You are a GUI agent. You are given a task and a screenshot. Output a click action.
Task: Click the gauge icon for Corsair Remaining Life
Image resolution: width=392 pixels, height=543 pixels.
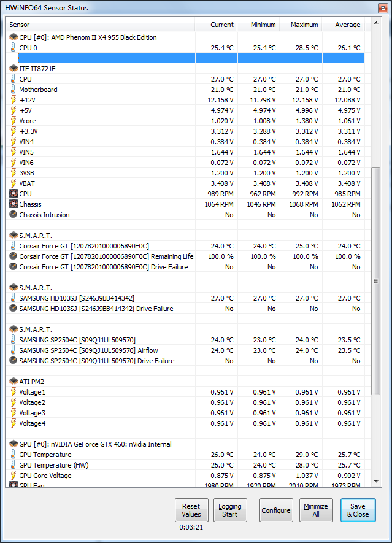tap(13, 256)
